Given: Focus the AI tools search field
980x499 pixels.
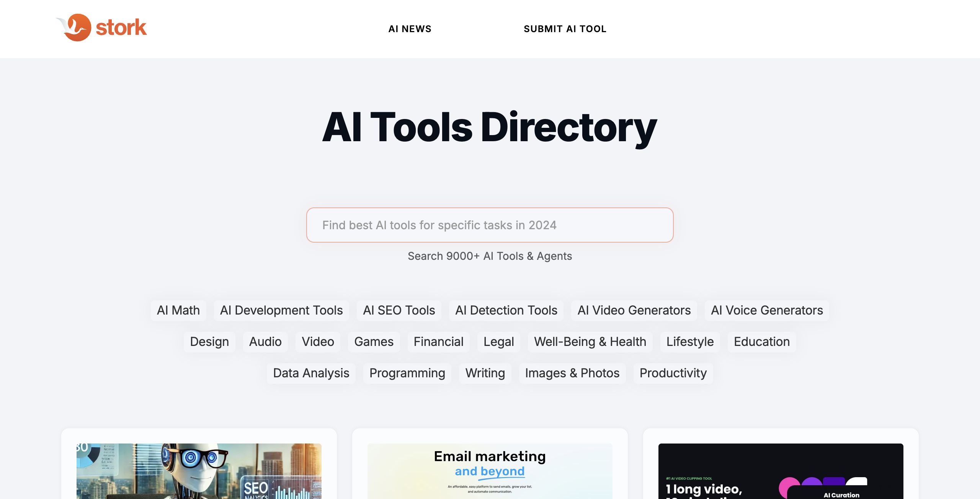Looking at the screenshot, I should coord(490,225).
